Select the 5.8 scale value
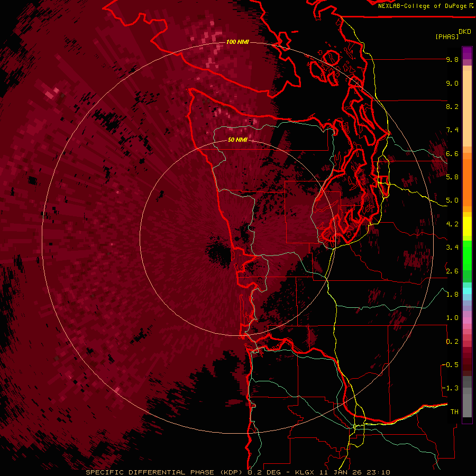 pos(452,177)
